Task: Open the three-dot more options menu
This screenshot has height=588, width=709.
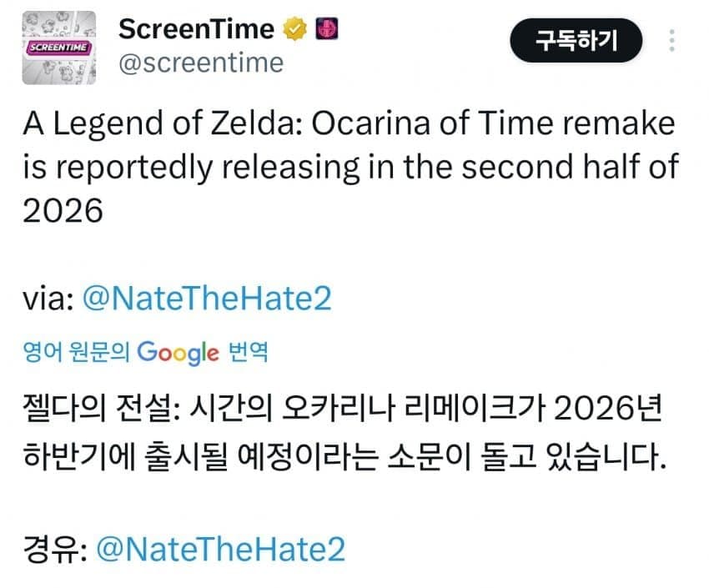Action: [671, 42]
